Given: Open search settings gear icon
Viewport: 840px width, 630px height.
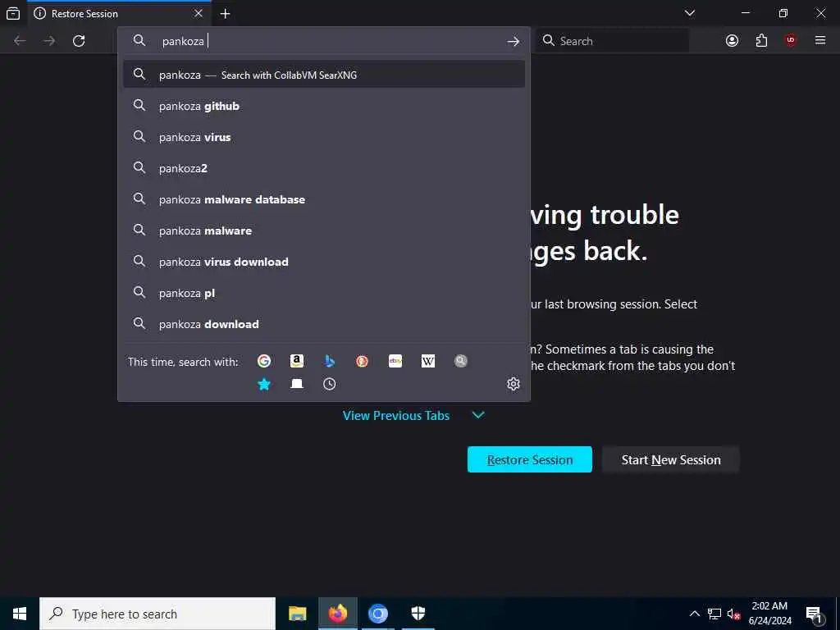Looking at the screenshot, I should pyautogui.click(x=514, y=384).
